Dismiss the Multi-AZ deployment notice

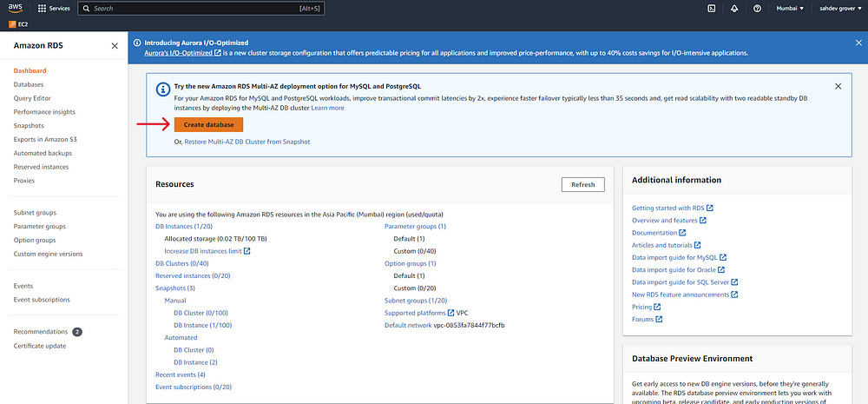838,86
